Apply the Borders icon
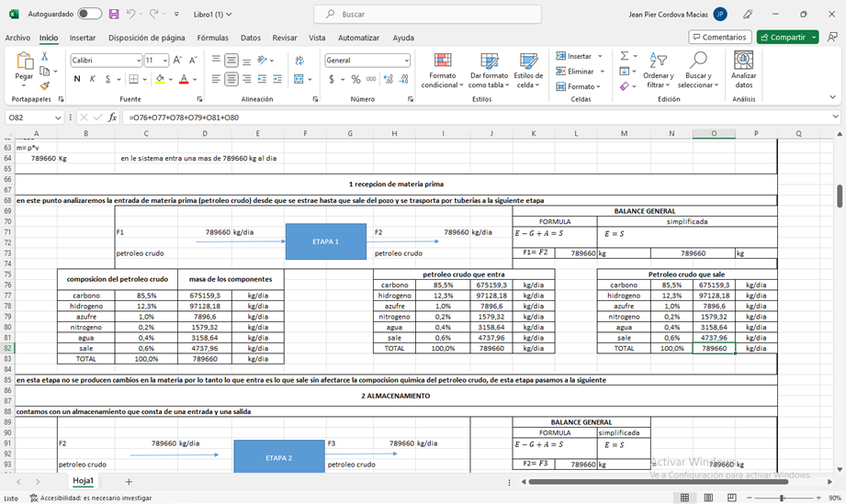Screen dimensions: 846x504 click(x=133, y=79)
